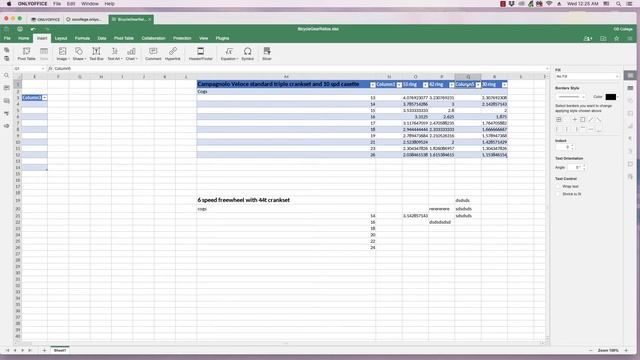Open macOS Help menu

[109, 4]
